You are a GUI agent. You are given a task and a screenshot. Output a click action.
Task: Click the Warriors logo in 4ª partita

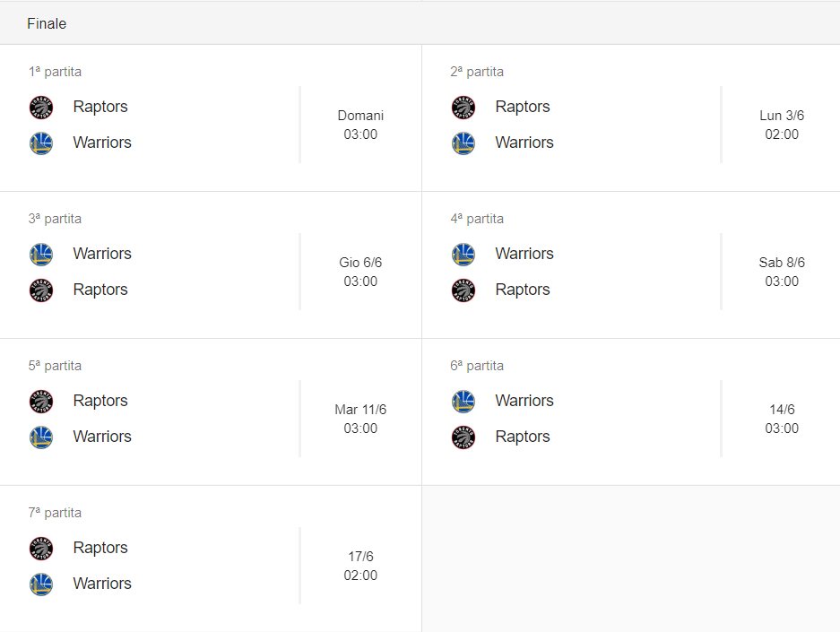pyautogui.click(x=463, y=255)
